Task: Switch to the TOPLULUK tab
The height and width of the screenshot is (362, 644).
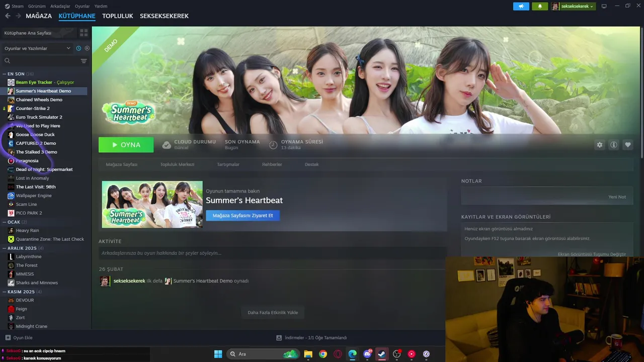Action: [x=118, y=16]
